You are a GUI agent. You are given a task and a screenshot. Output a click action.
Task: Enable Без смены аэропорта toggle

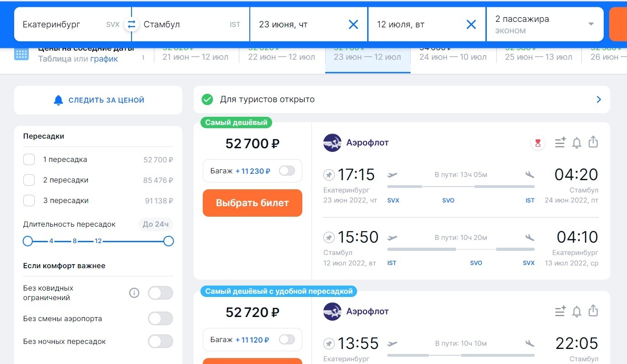tap(160, 318)
